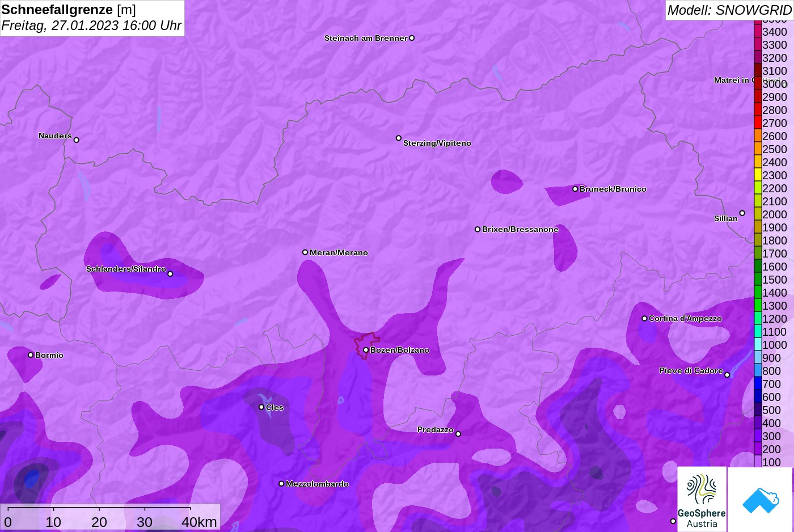Click the Bozen/Bolzano city marker
The height and width of the screenshot is (532, 794).
tap(366, 350)
